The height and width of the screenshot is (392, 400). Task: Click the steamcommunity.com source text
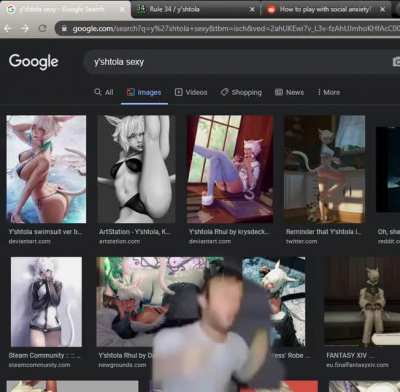point(39,365)
